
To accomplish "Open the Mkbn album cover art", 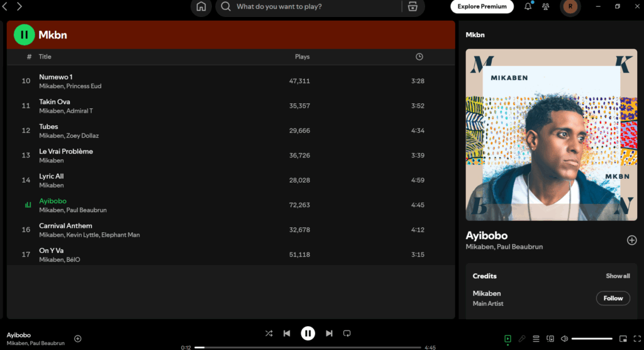I will [551, 135].
